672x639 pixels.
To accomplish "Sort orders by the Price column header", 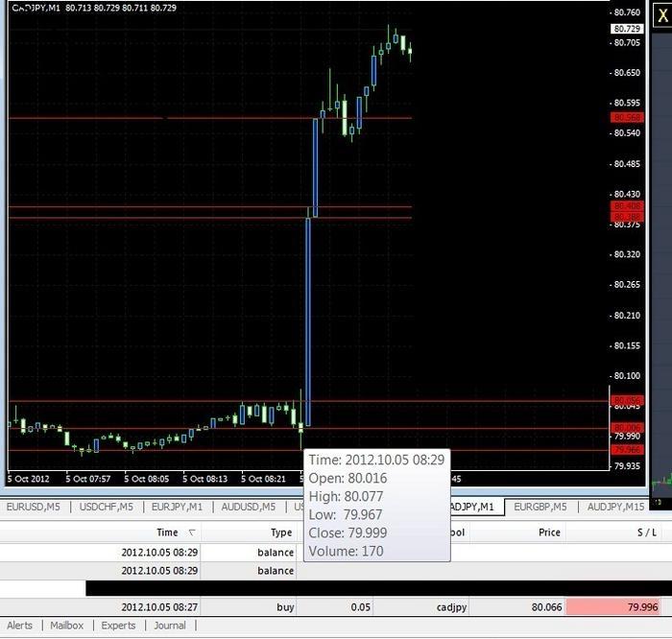I will pos(549,532).
